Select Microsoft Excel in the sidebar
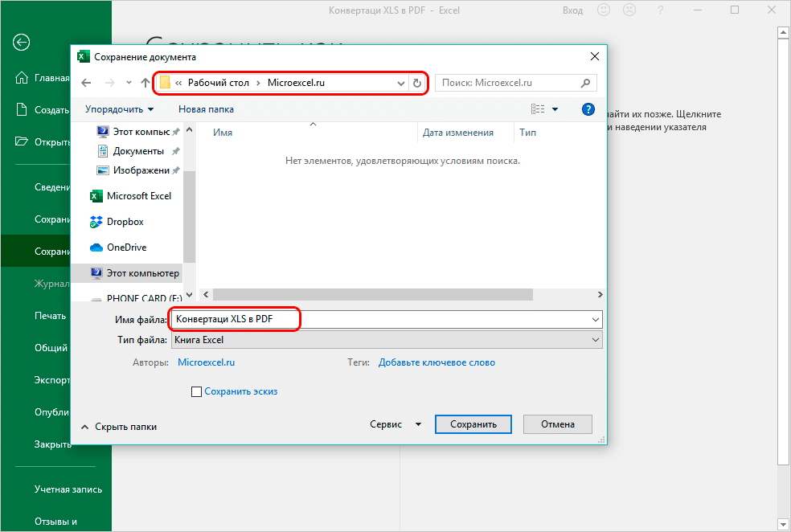The width and height of the screenshot is (791, 532). pyautogui.click(x=138, y=195)
